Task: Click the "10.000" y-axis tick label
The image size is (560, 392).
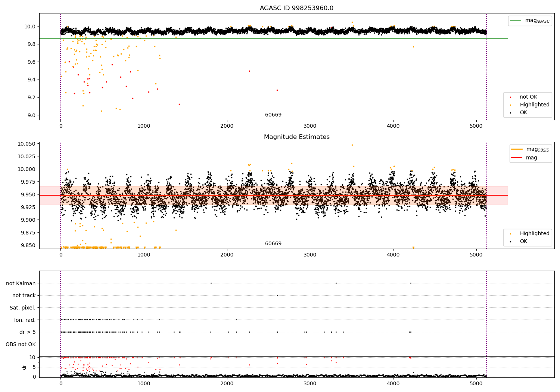Action: point(27,169)
